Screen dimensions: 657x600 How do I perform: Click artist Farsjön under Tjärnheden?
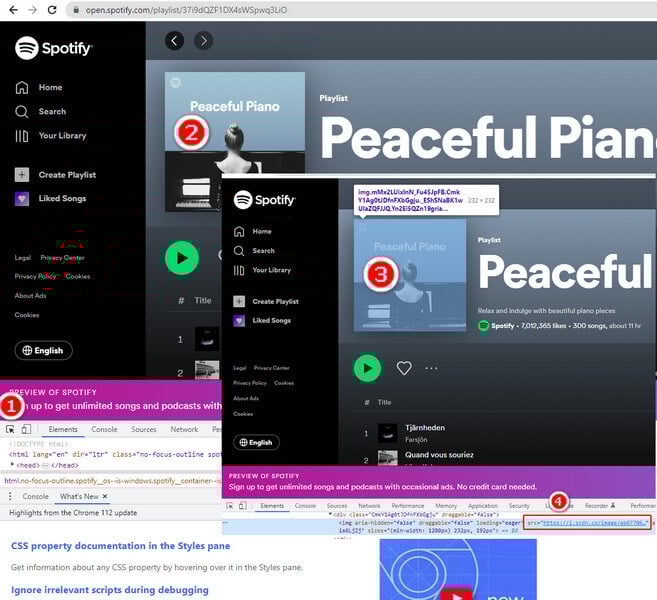coord(416,440)
